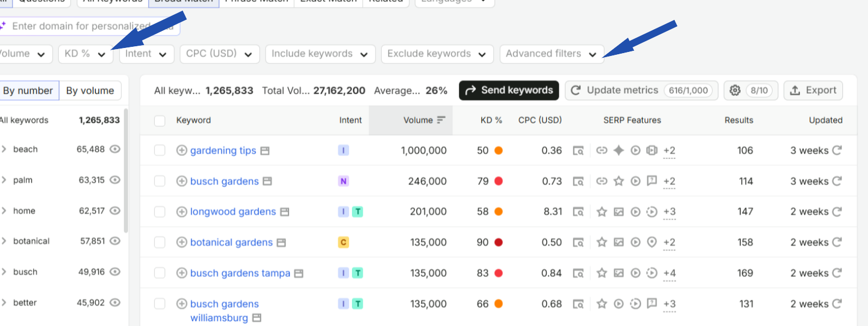
Task: Add gardening tips to keyword list via plus icon
Action: (182, 151)
